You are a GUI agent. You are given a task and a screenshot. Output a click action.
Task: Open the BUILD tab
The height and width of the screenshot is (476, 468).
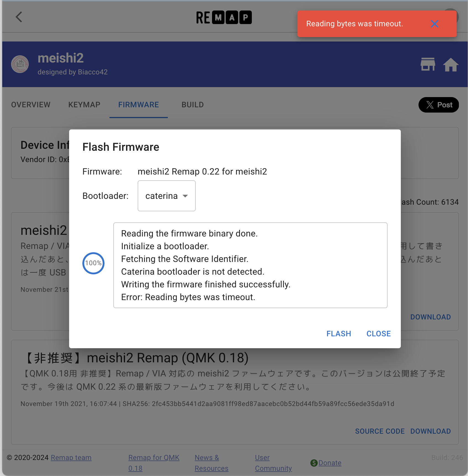pyautogui.click(x=193, y=105)
